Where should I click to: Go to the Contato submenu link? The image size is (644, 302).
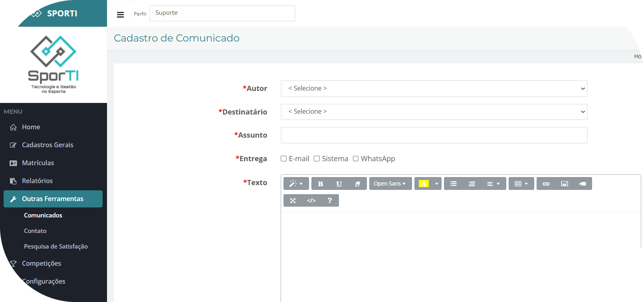[x=35, y=231]
